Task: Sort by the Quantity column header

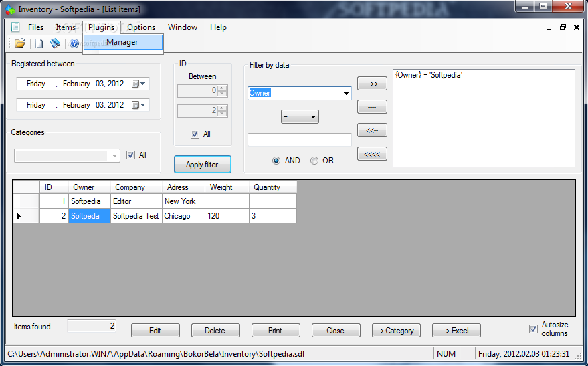Action: [x=273, y=187]
